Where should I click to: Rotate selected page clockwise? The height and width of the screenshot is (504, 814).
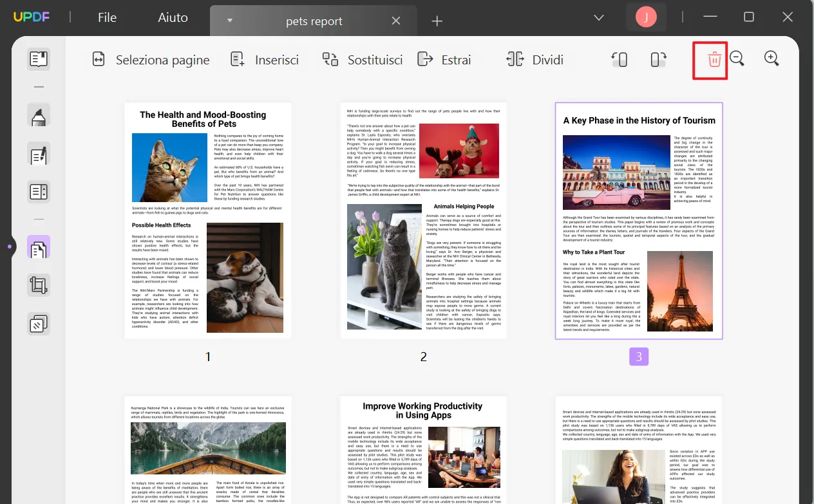(x=658, y=59)
